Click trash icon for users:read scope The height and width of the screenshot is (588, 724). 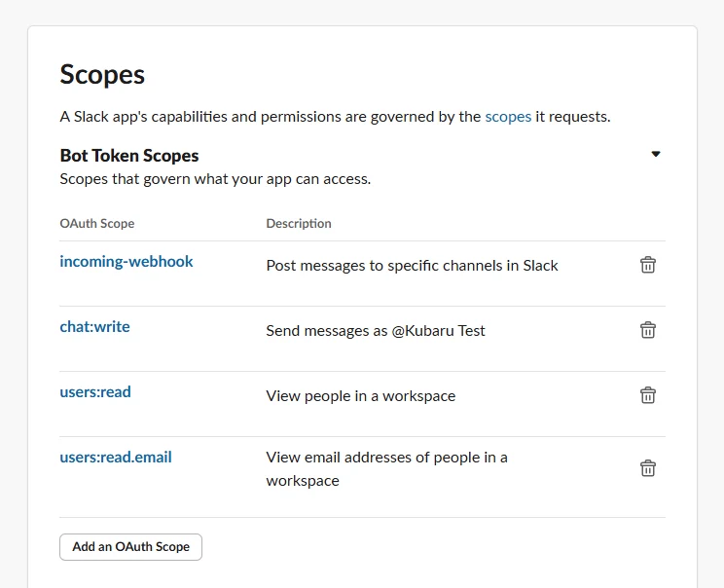tap(648, 395)
